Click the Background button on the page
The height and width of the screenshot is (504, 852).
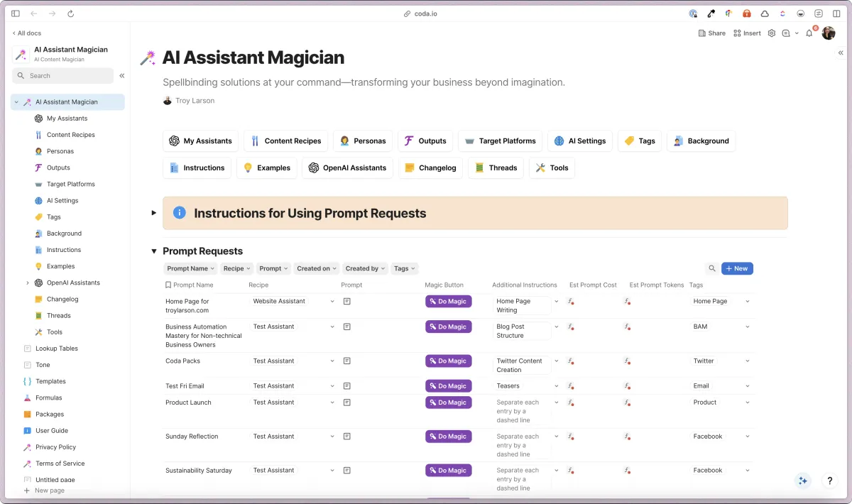(x=701, y=141)
